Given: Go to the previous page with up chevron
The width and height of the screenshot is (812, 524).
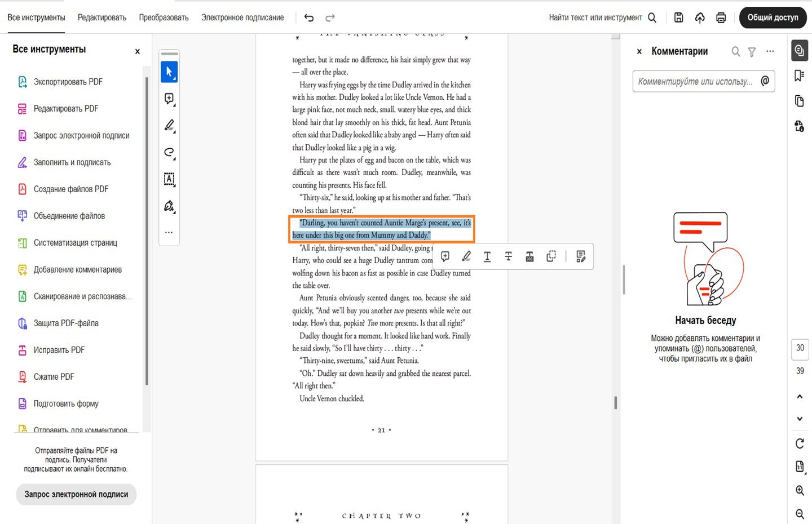Looking at the screenshot, I should coord(800,397).
